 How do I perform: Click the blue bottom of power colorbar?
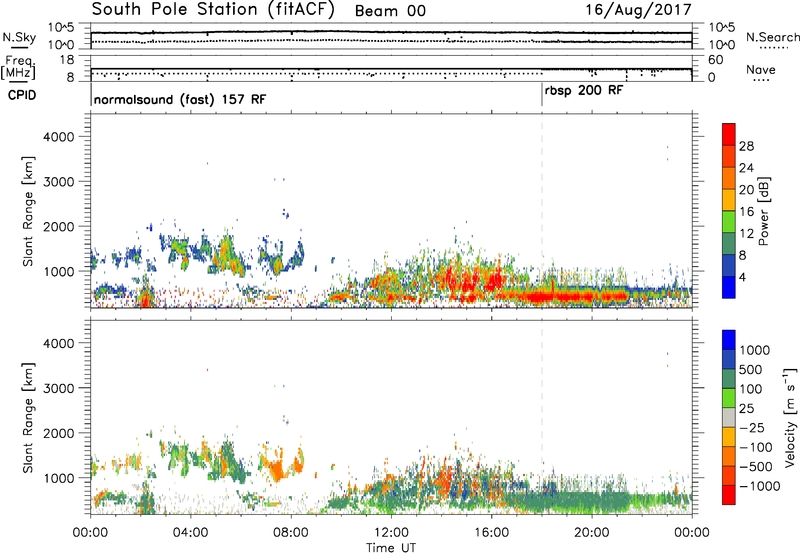(729, 287)
